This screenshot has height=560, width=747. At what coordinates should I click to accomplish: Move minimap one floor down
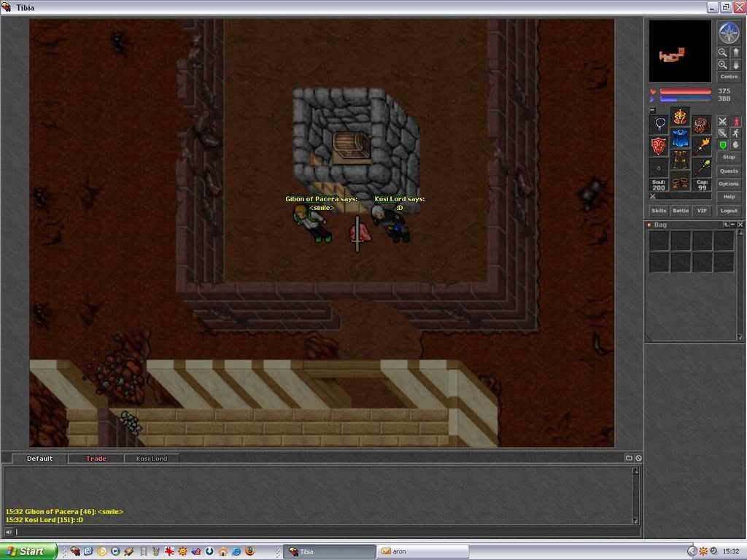pos(735,65)
